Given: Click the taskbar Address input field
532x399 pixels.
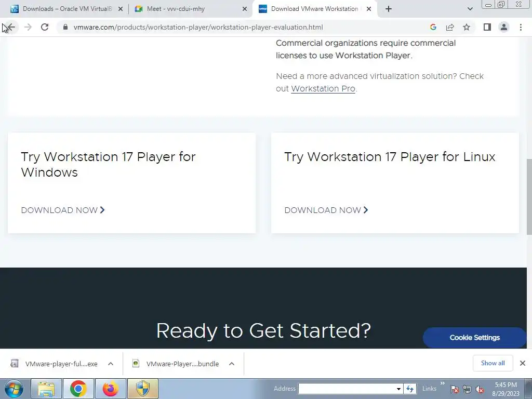Looking at the screenshot, I should 347,389.
